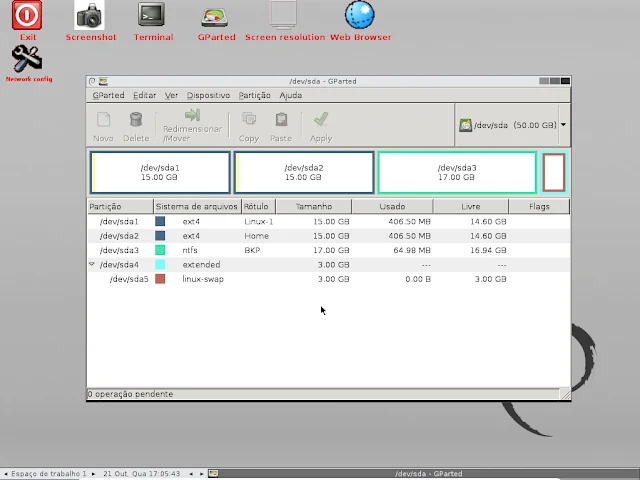Image resolution: width=640 pixels, height=480 pixels.
Task: Open the GParted menu
Action: (x=108, y=96)
